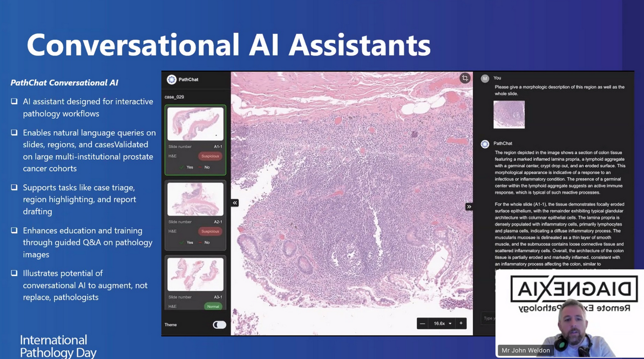Click the chat message input field
This screenshot has width=644, height=359.
[x=488, y=319]
